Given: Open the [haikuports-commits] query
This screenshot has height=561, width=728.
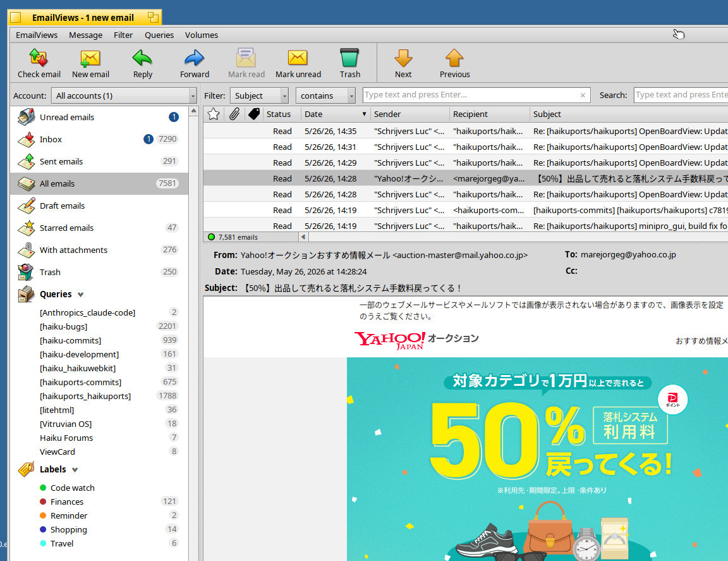Looking at the screenshot, I should point(99,382).
